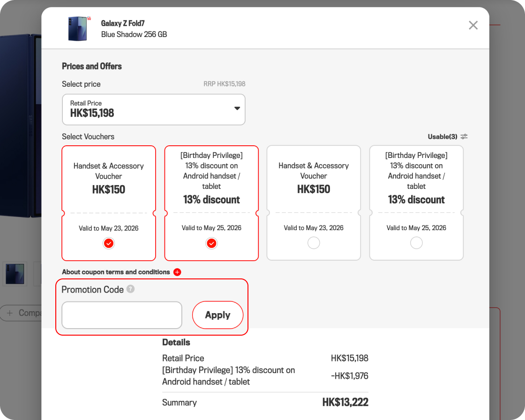Image resolution: width=525 pixels, height=420 pixels.
Task: Click the phone thumbnail behind the dialog
Action: tap(15, 274)
